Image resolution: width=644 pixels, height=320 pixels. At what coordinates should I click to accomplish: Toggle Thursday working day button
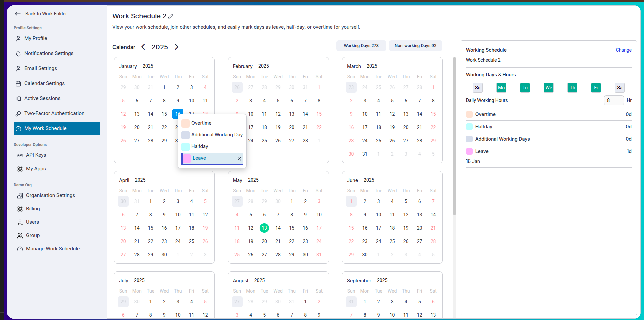[572, 88]
